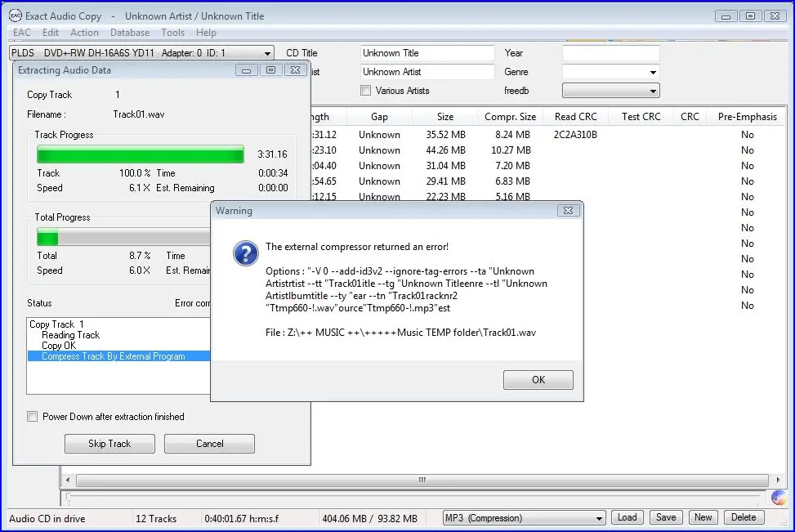This screenshot has height=532, width=795.
Task: Click the EAC application logo in title bar
Action: 16,16
